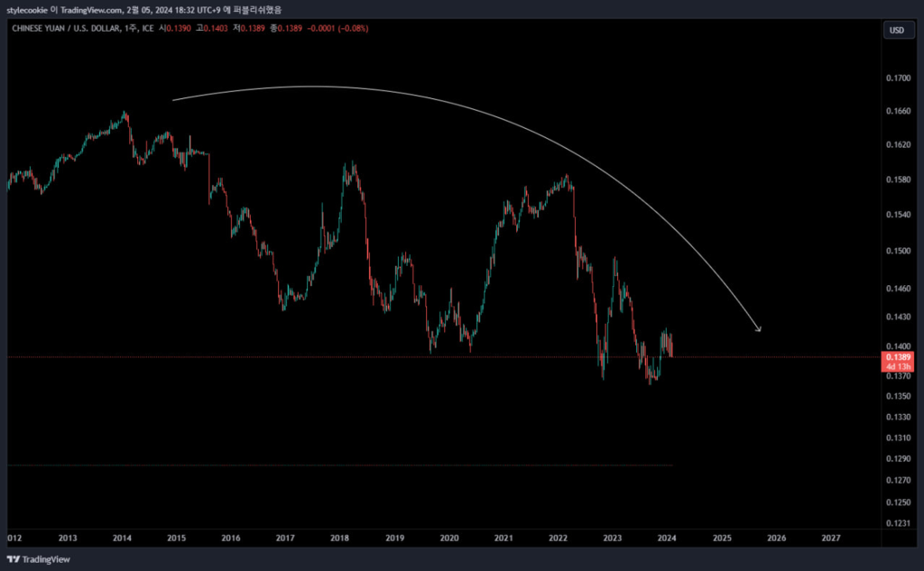
Task: Click the 2020 year label on time axis
Action: (449, 538)
